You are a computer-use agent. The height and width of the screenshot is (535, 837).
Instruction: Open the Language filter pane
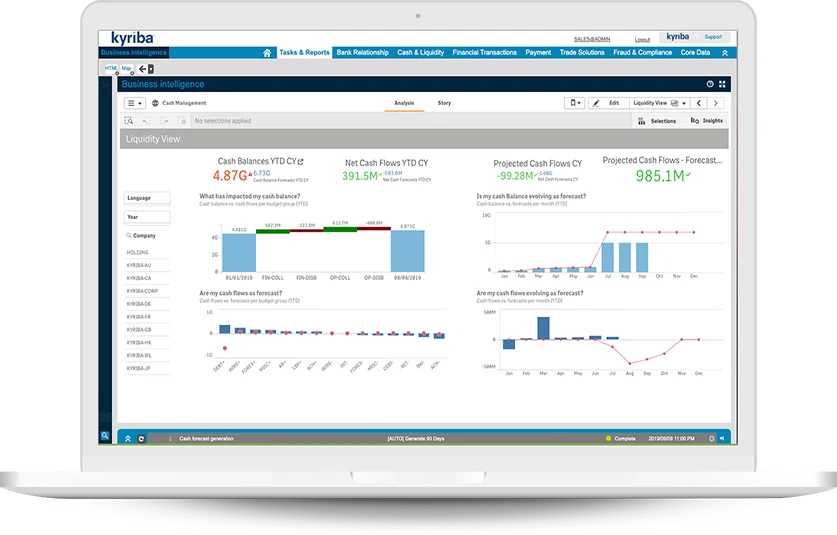pyautogui.click(x=147, y=198)
